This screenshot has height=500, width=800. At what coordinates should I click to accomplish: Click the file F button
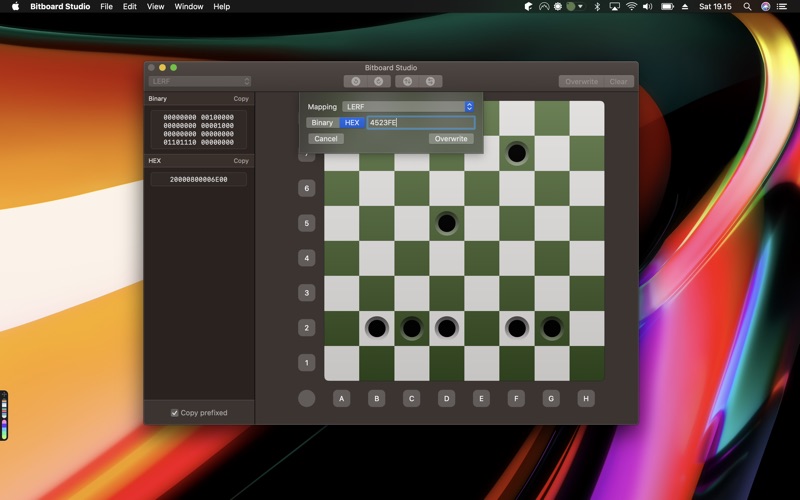(x=516, y=398)
